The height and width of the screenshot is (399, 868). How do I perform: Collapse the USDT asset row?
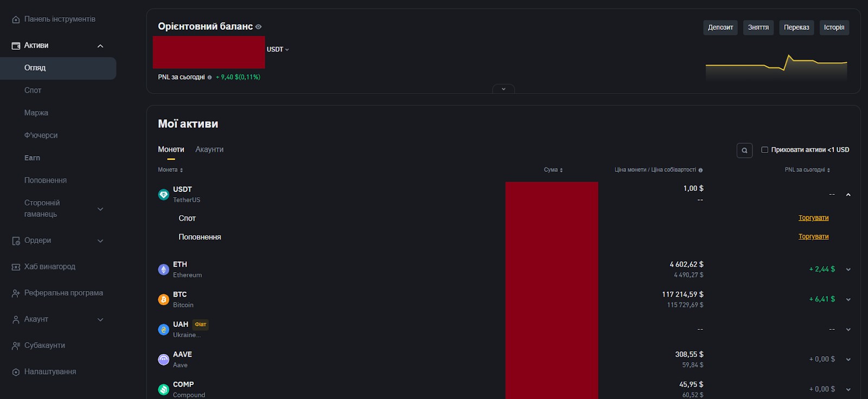tap(848, 195)
